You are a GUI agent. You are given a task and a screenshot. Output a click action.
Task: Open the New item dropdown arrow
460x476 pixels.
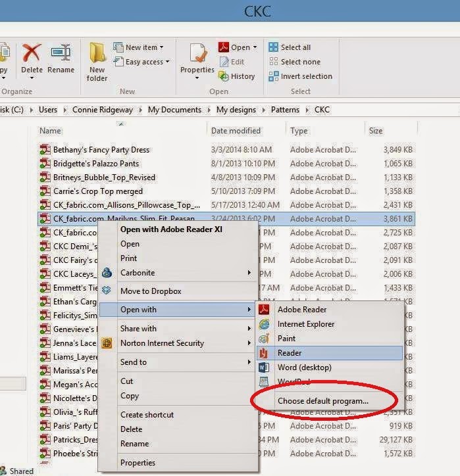coord(162,47)
